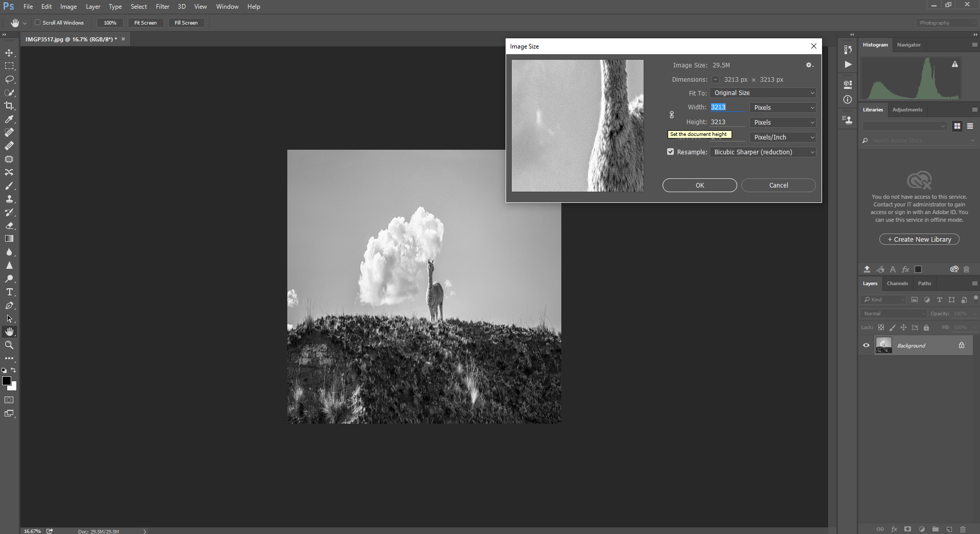
Task: Hide the Background layer visibility eye
Action: (866, 345)
